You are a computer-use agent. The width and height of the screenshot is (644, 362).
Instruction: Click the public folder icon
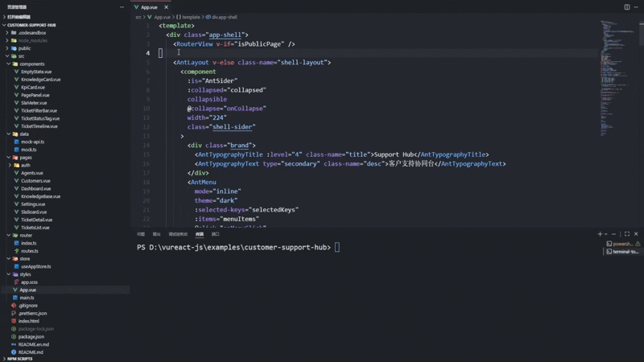(x=14, y=48)
